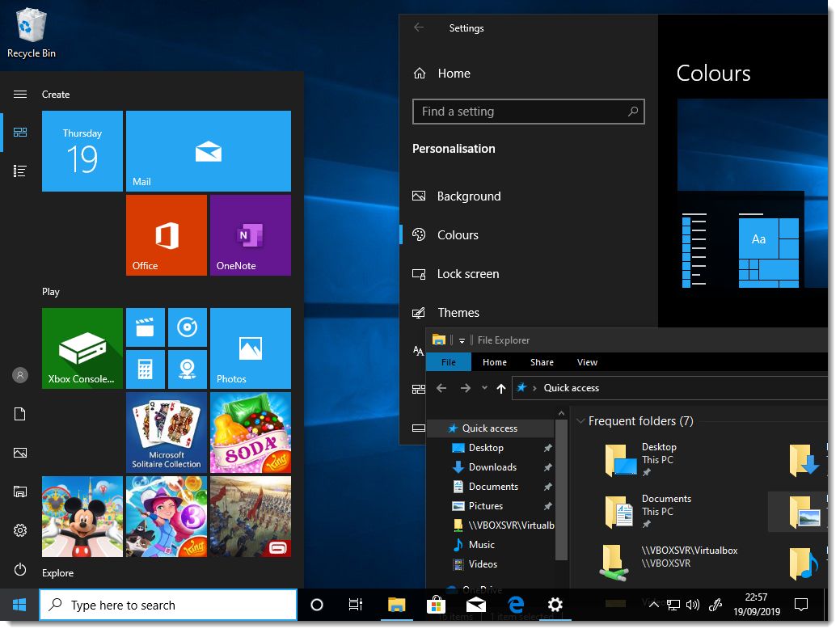The height and width of the screenshot is (633, 840).
Task: Select the Background icon in Personalisation settings
Action: point(419,196)
